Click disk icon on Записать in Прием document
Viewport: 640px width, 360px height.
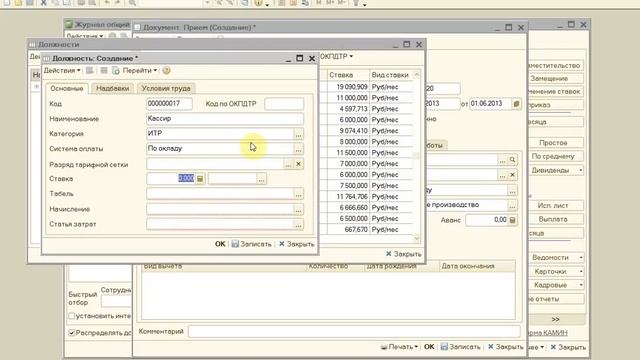click(444, 347)
